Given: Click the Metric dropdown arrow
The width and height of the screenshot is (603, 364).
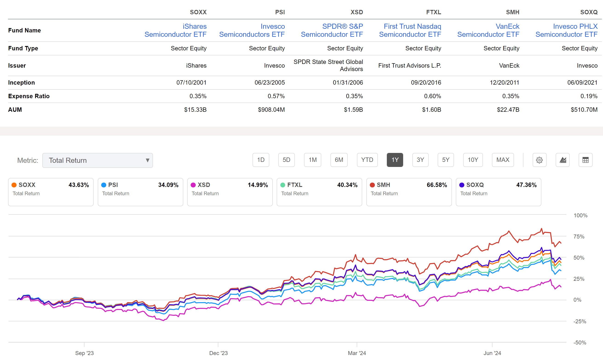Looking at the screenshot, I should (148, 160).
